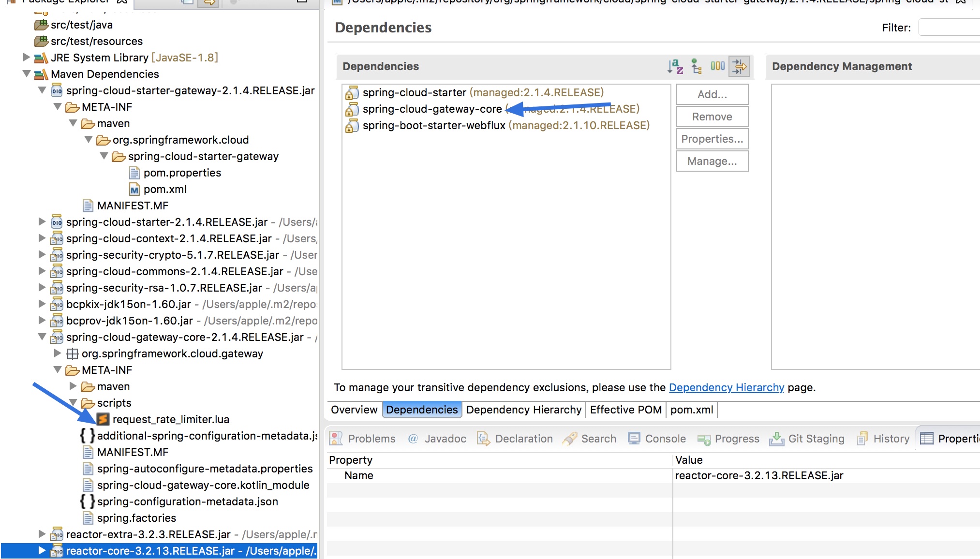The height and width of the screenshot is (559, 980).
Task: Follow the Dependency Hierarchy hyperlink
Action: [x=726, y=387]
